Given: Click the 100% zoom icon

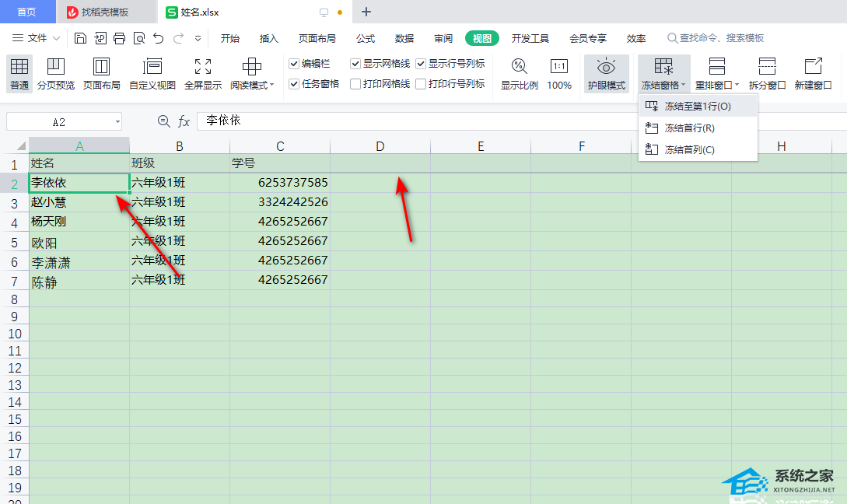Looking at the screenshot, I should click(x=559, y=68).
